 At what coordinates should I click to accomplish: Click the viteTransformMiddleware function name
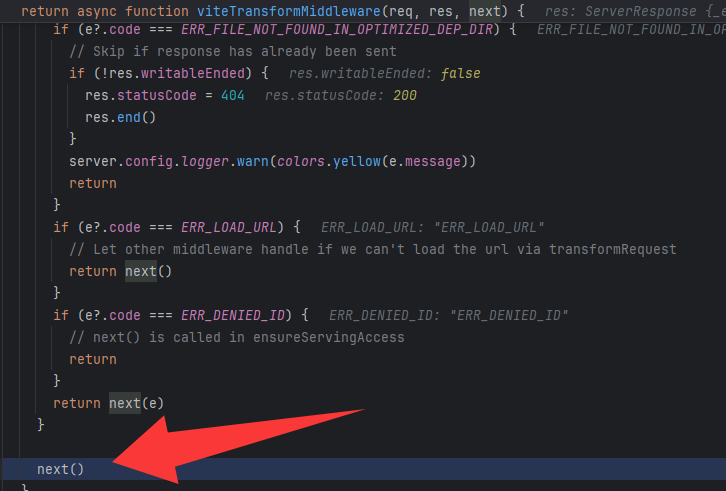point(288,11)
